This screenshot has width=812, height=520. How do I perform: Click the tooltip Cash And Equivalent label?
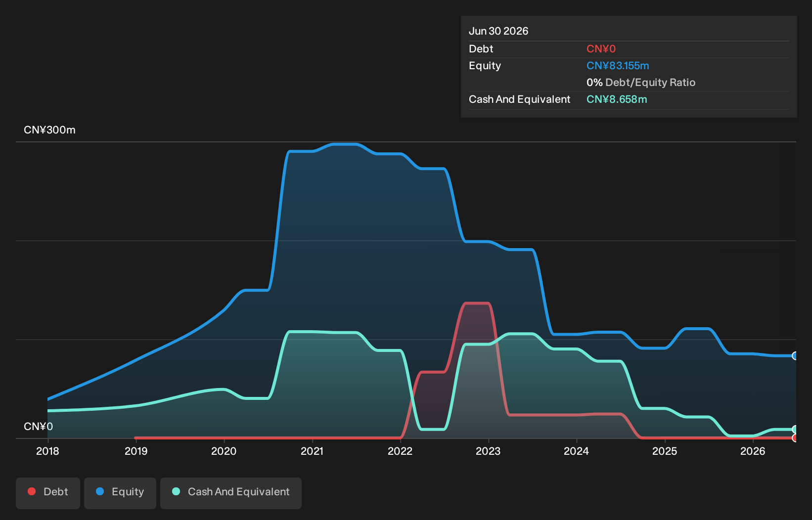point(519,99)
